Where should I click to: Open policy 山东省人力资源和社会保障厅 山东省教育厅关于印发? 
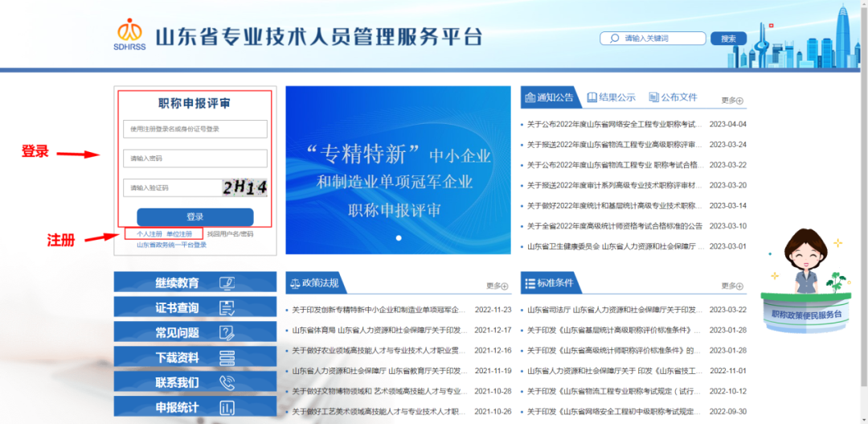coord(379,371)
